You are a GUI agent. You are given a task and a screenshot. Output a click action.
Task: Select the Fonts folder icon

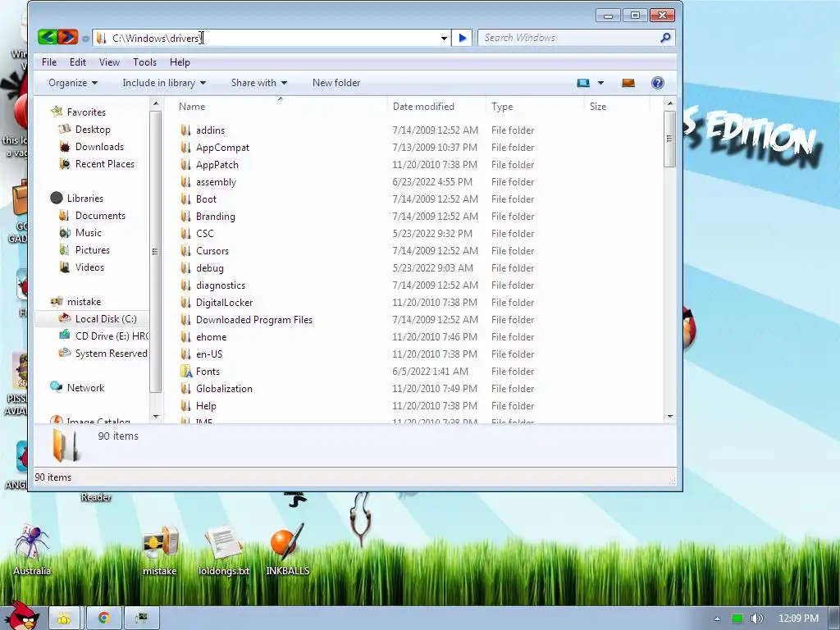pos(186,372)
